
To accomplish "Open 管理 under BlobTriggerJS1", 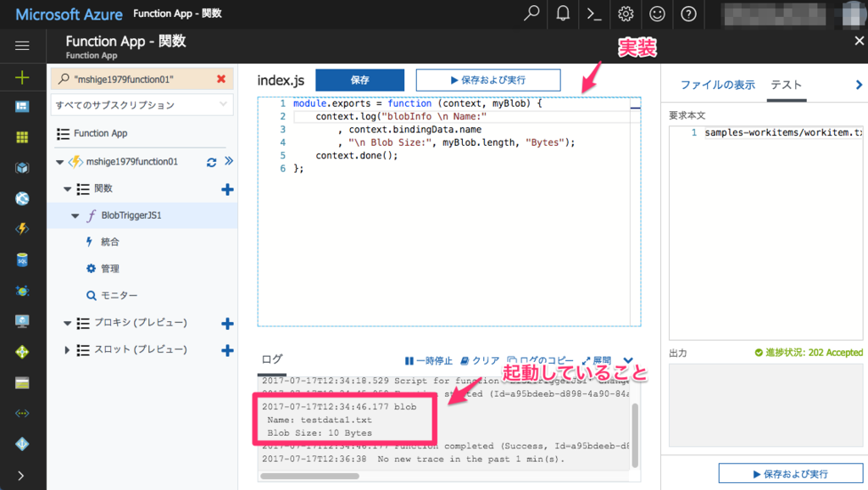I will 109,269.
